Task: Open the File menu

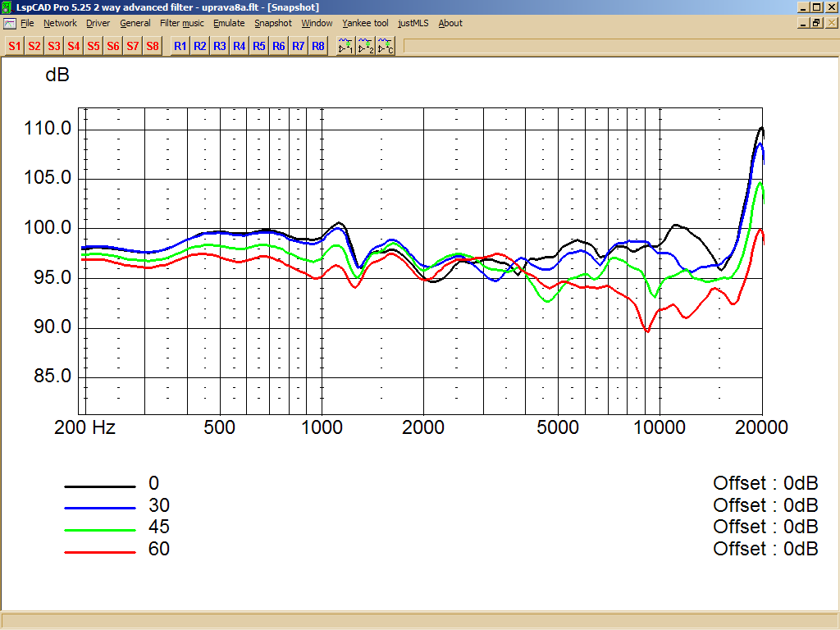Action: click(x=27, y=23)
